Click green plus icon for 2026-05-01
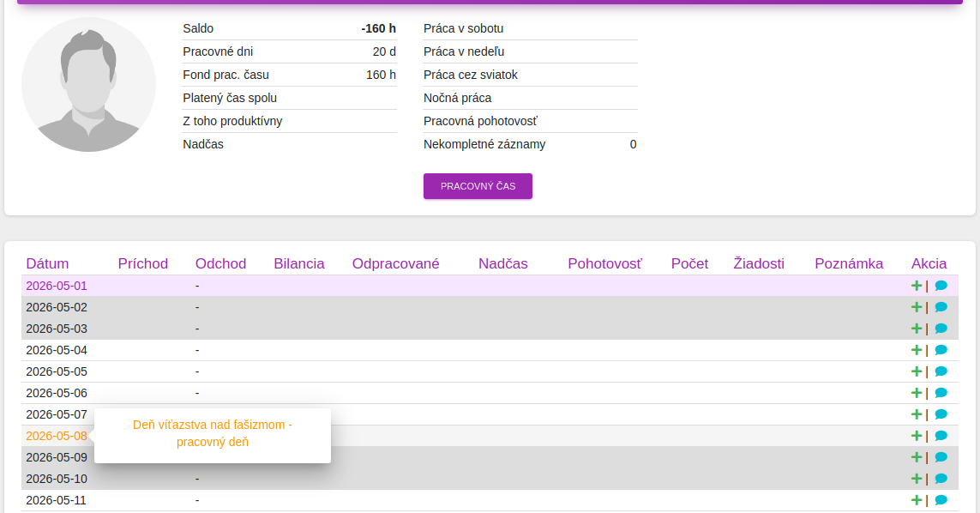Image resolution: width=980 pixels, height=513 pixels. [917, 286]
